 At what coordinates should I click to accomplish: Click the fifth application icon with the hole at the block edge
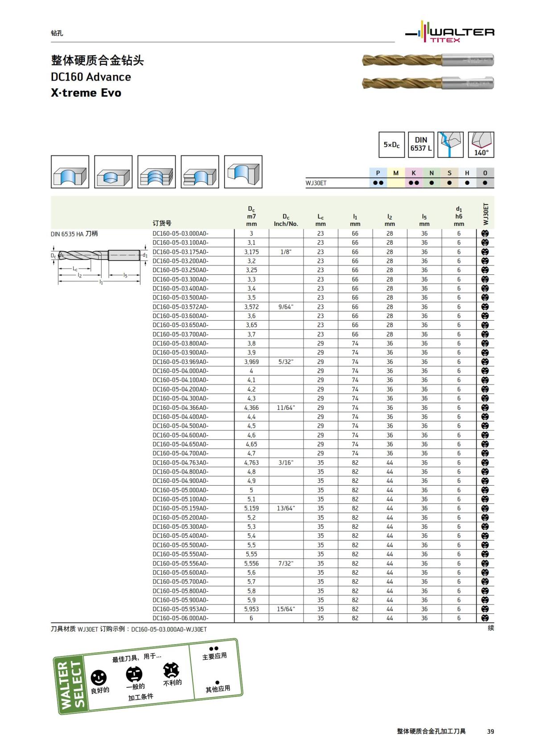pyautogui.click(x=243, y=172)
